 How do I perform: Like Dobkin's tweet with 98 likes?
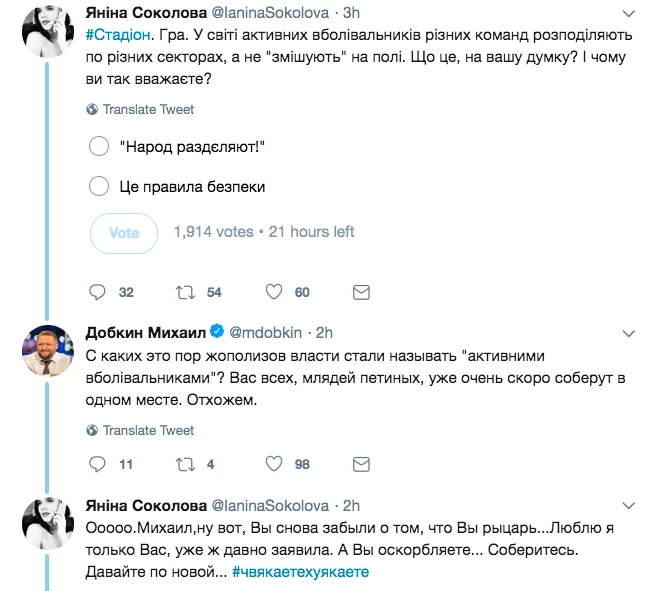pyautogui.click(x=275, y=464)
